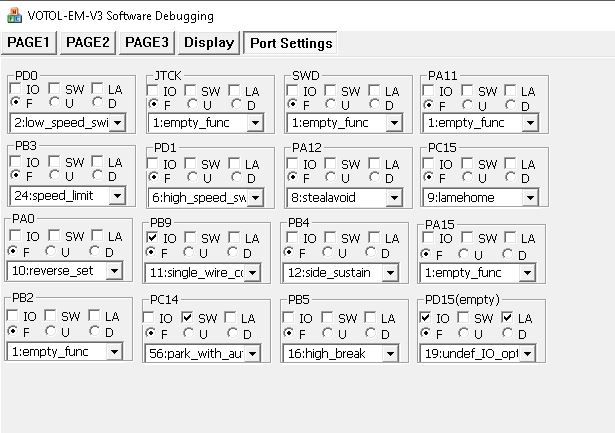The height and width of the screenshot is (433, 615).
Task: Enable the IO checkbox for PD0
Action: [15, 90]
